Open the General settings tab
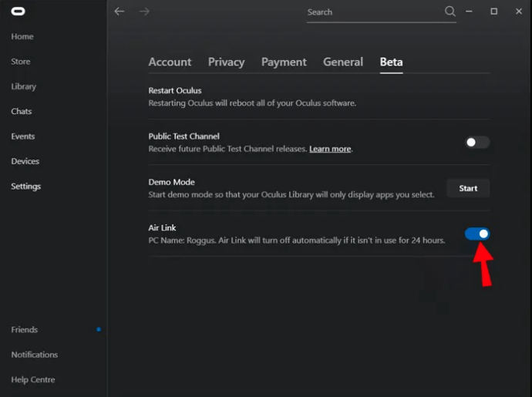Screen dimensions: 532x397 coord(343,62)
